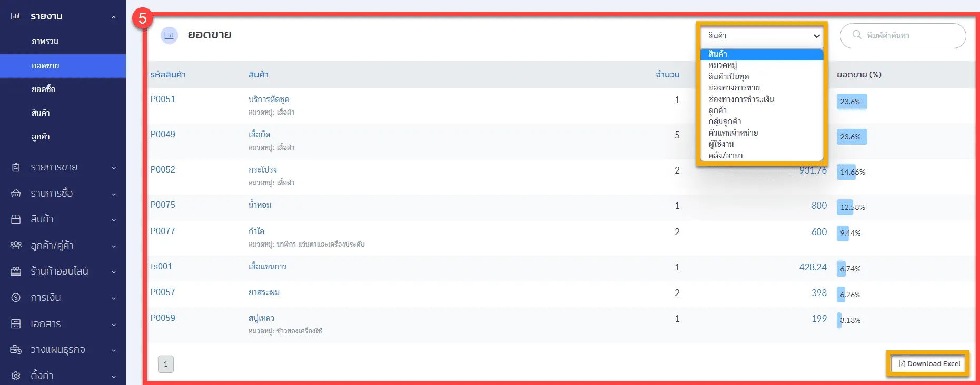Viewport: 980px width, 385px height.
Task: Click the storefront icon for ร้านค้าออนไลน์
Action: pyautogui.click(x=16, y=271)
